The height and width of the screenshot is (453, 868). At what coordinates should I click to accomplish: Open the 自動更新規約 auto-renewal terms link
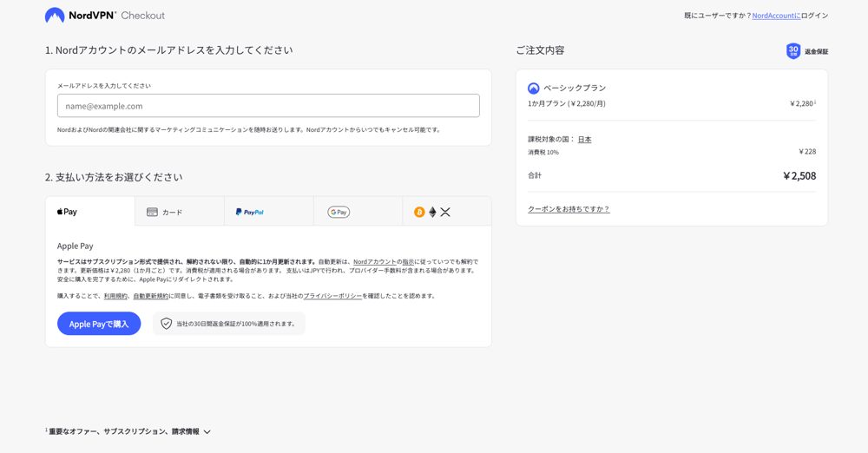150,296
